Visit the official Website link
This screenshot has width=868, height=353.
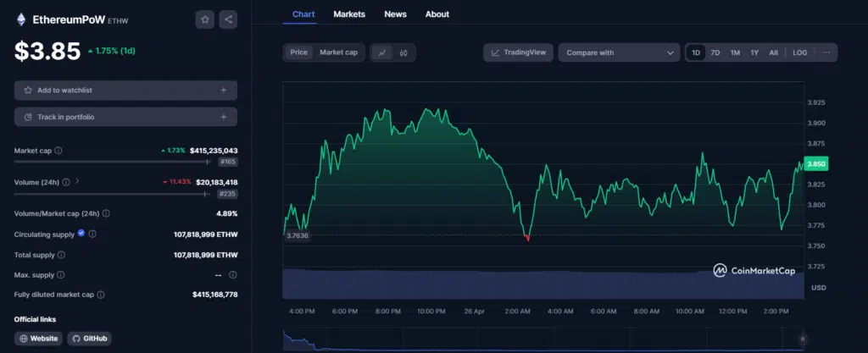[x=39, y=339]
